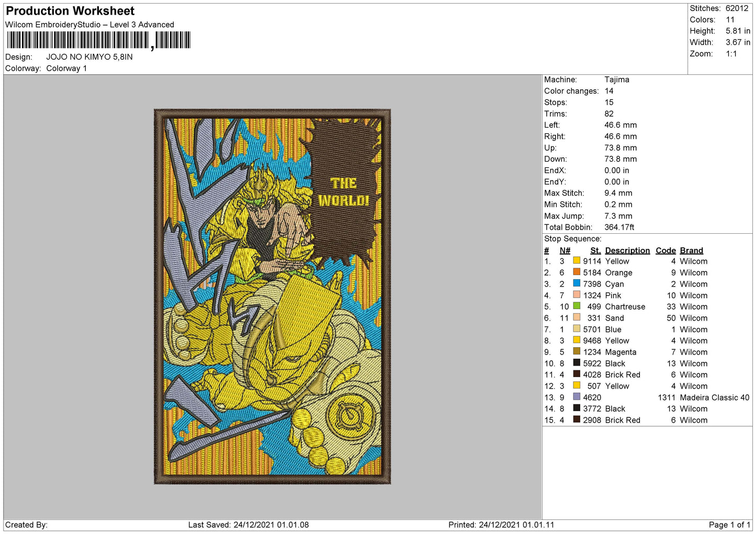The image size is (756, 534).
Task: Click the Tajima machine value
Action: 617,79
